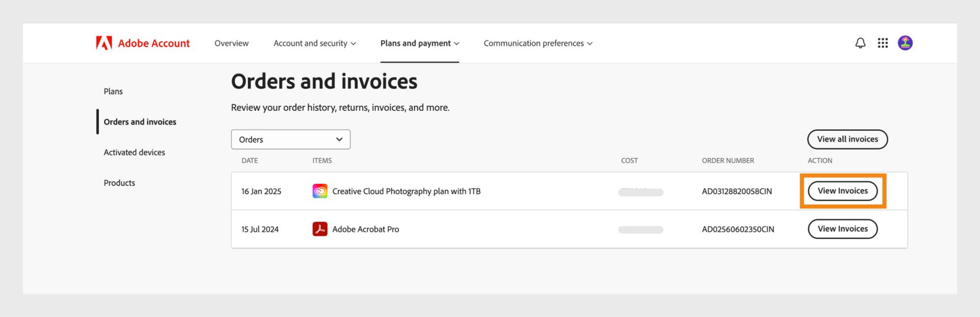The width and height of the screenshot is (980, 317).
Task: Click order number AD02560602350CIN
Action: (x=738, y=229)
